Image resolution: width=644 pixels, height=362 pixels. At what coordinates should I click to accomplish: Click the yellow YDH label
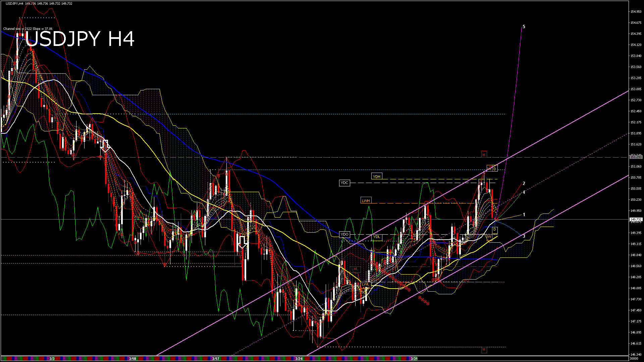point(377,176)
